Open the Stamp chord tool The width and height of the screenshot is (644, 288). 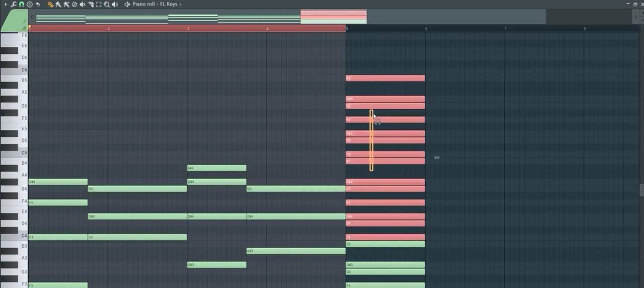(29, 4)
